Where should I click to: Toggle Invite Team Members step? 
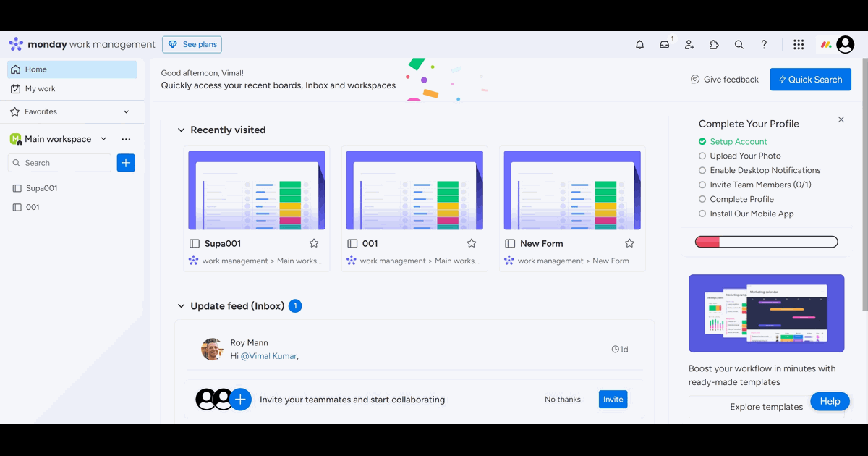tap(702, 185)
